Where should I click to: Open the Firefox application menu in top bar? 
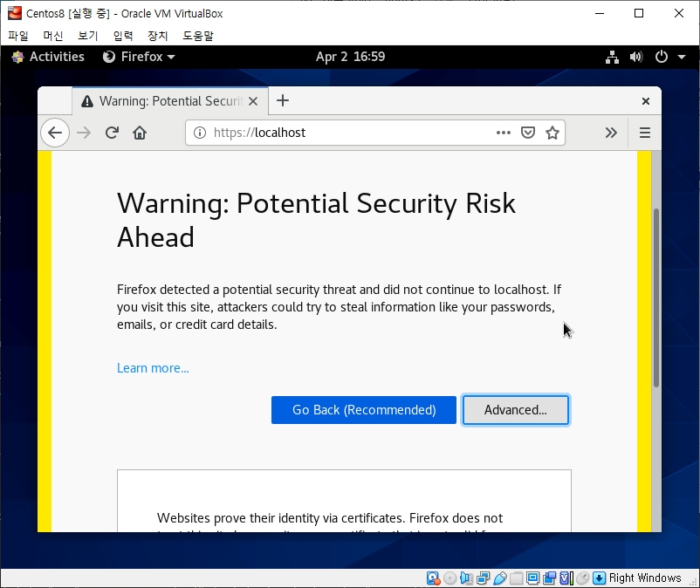[x=139, y=57]
